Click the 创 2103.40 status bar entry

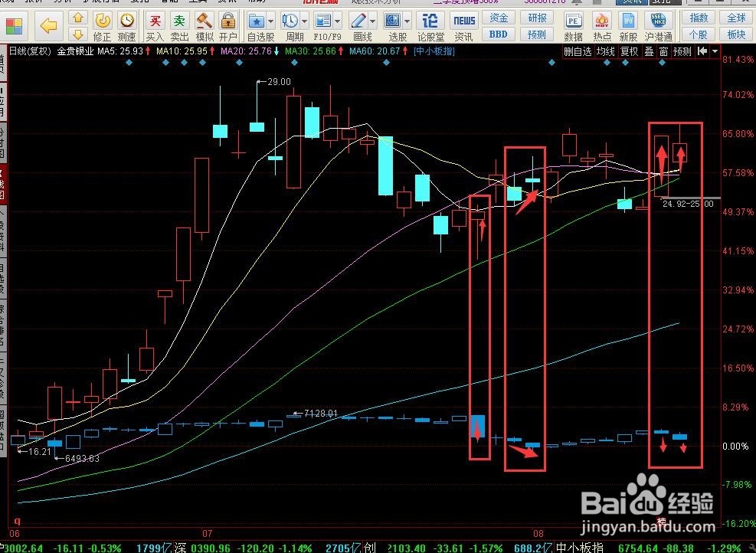(x=395, y=548)
